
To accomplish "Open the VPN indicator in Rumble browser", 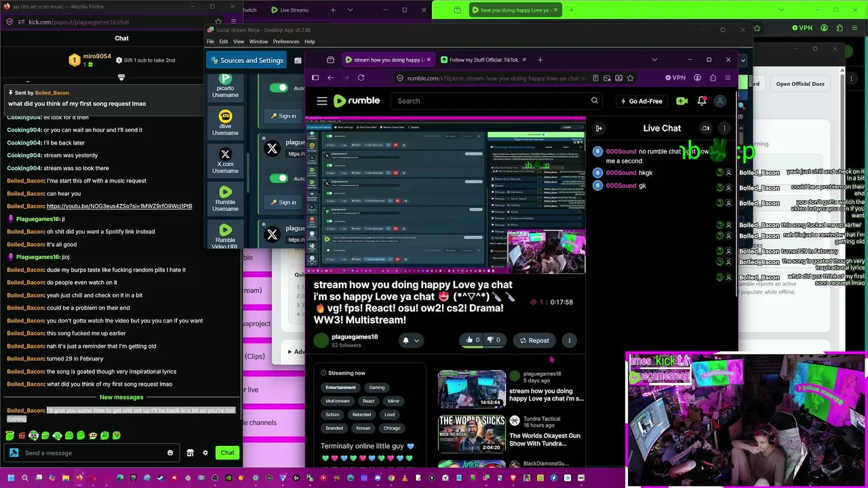I will tap(675, 78).
